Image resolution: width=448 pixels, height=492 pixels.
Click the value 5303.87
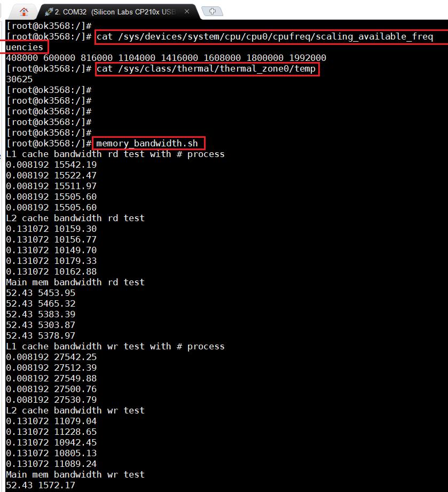[x=57, y=325]
